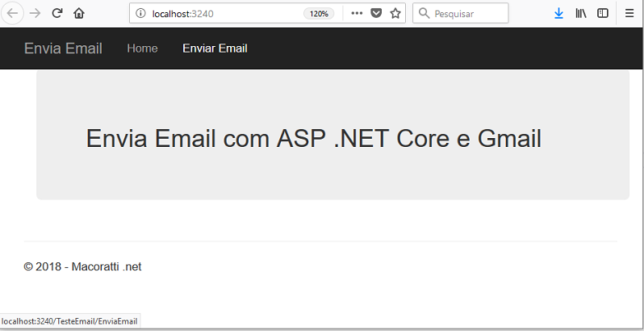
Task: Open page actions three-dots menu
Action: tap(357, 14)
